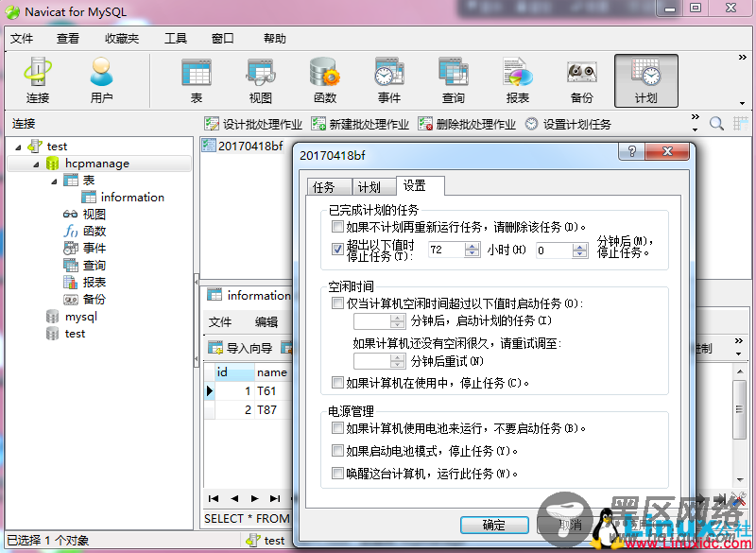Click the 确定 OK button
Viewport: 756px width, 553px height.
click(x=494, y=525)
